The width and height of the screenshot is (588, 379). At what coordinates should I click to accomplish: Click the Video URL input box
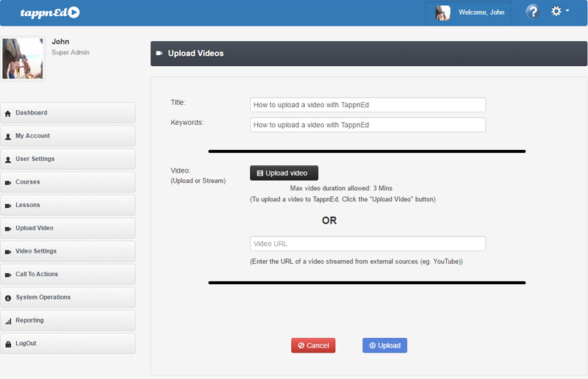tap(367, 244)
